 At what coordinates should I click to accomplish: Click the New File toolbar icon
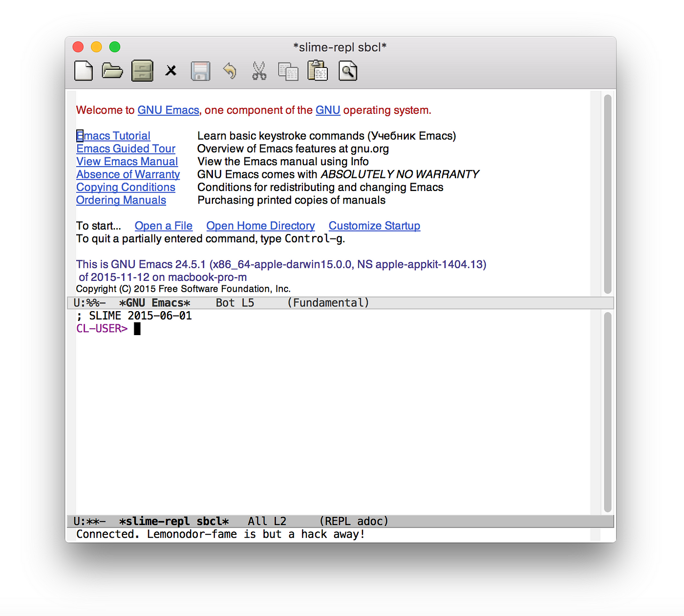point(84,71)
